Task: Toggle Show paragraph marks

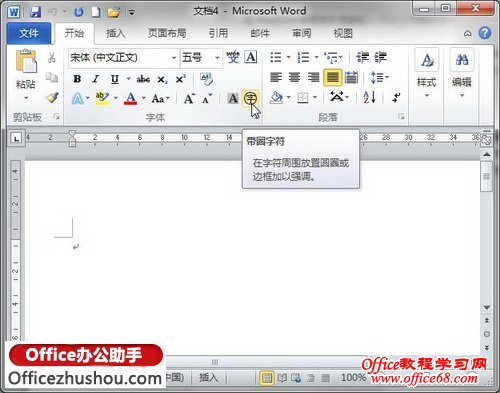Action: coord(396,97)
